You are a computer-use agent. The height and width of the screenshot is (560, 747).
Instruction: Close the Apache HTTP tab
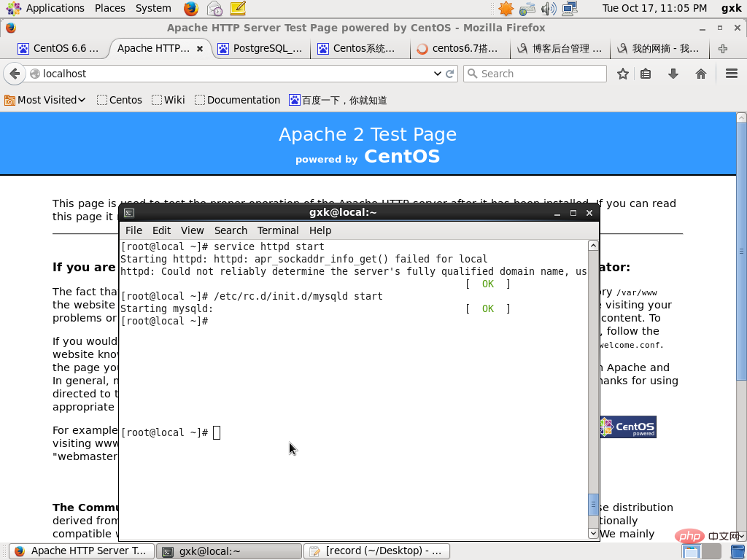[200, 49]
